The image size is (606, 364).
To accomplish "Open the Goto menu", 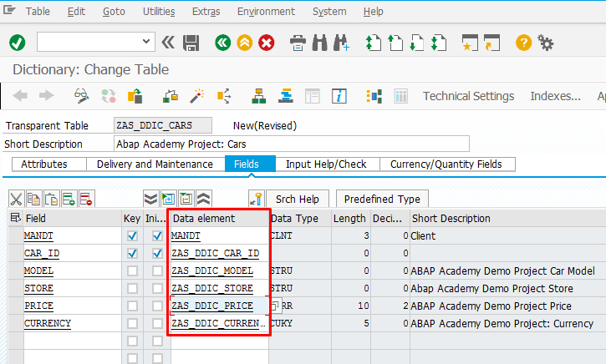I will (114, 12).
